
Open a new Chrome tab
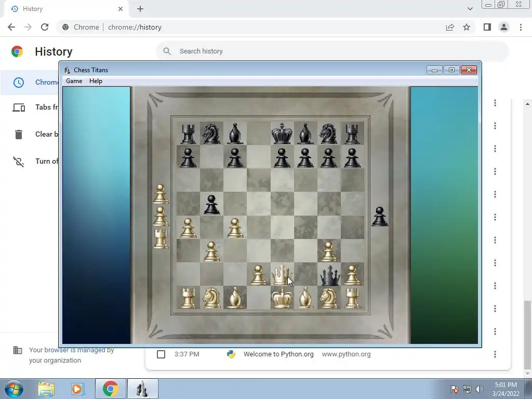140,9
